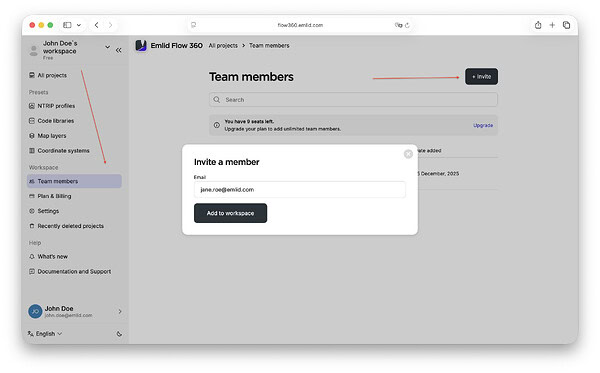This screenshot has height=373, width=600.
Task: Collapse the sidebar with double-chevron icon
Action: coord(119,50)
